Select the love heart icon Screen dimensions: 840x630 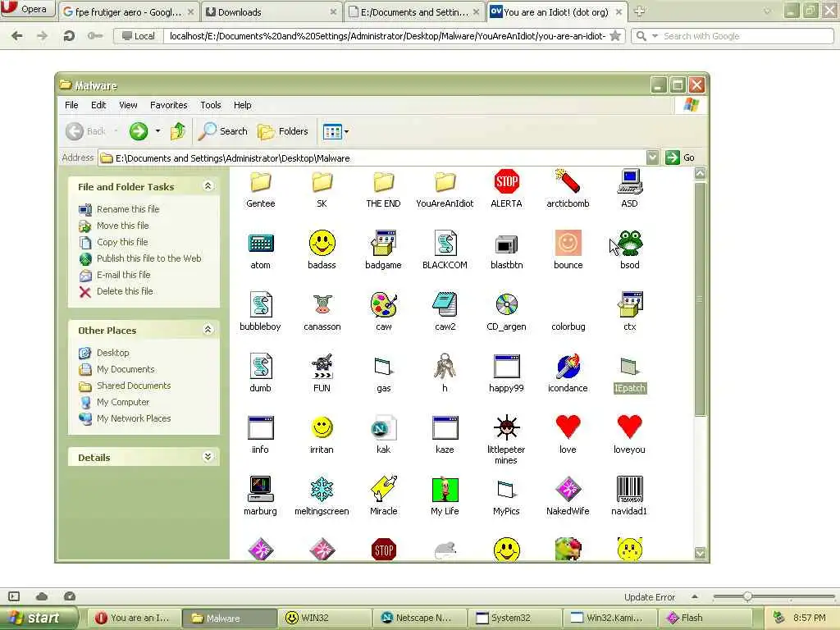(568, 428)
